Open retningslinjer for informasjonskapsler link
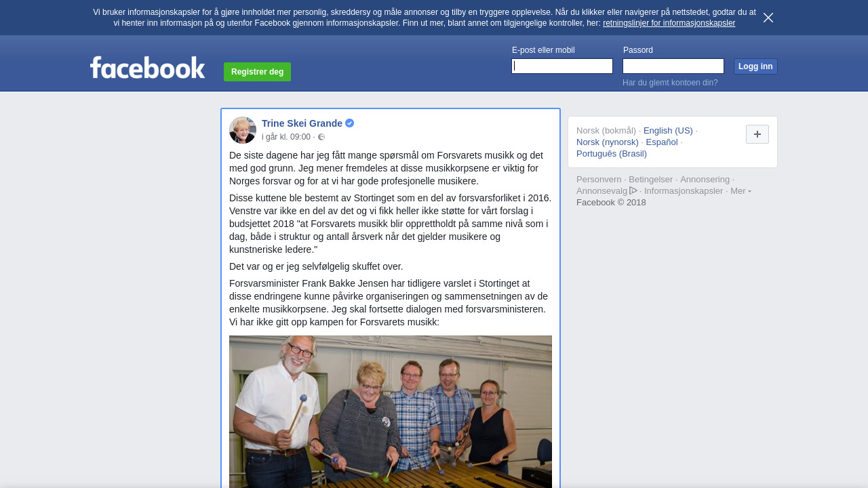The height and width of the screenshot is (488, 868). [669, 23]
